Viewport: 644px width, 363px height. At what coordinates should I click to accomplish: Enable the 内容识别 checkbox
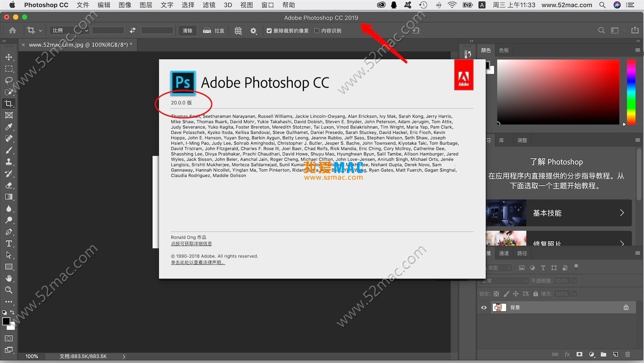[317, 30]
